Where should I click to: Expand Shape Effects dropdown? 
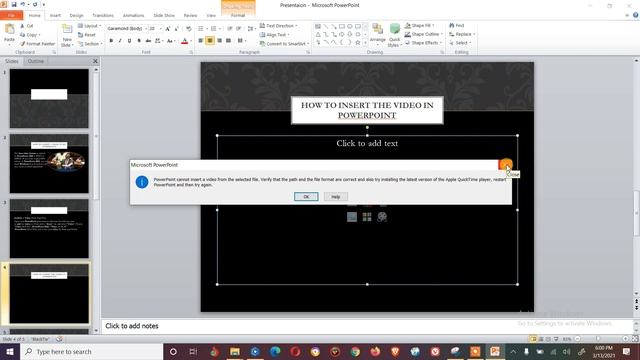click(423, 42)
